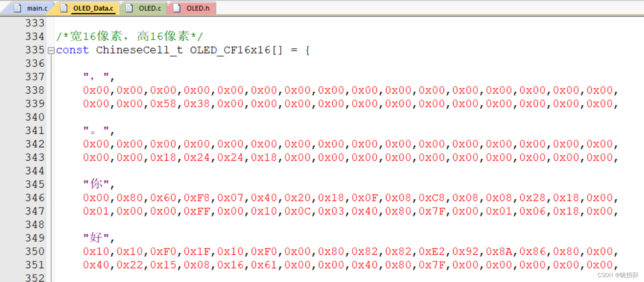Click line number 352
This screenshot has height=282, width=644.
click(35, 278)
